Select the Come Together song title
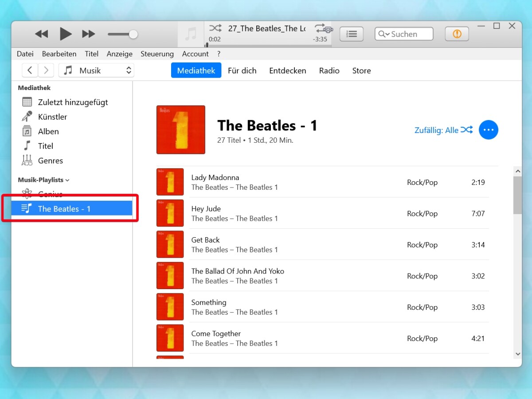Viewport: 532px width, 399px height. [x=216, y=334]
